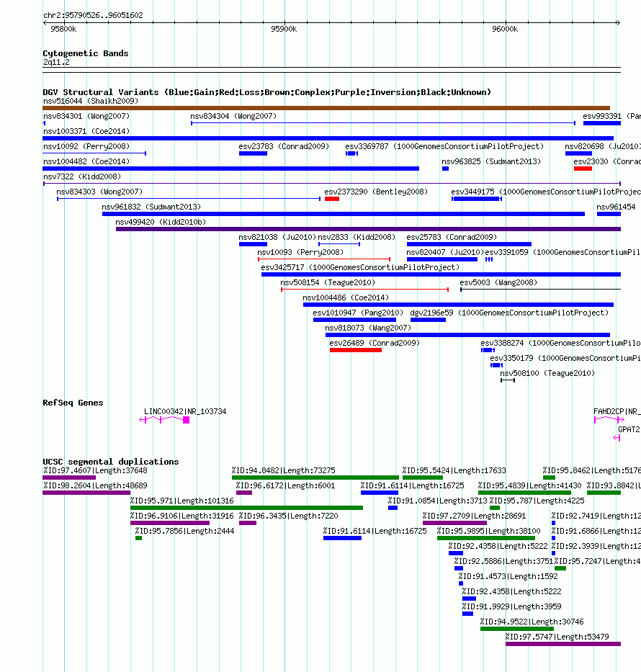Click the %ID:92.5886|Length:3751 label
Image resolution: width=641 pixels, height=672 pixels.
click(x=503, y=561)
